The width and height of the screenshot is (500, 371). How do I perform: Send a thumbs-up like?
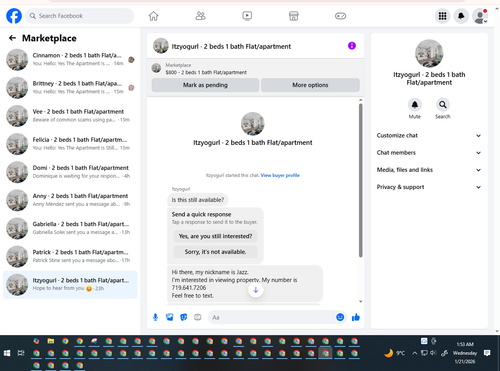coord(356,317)
